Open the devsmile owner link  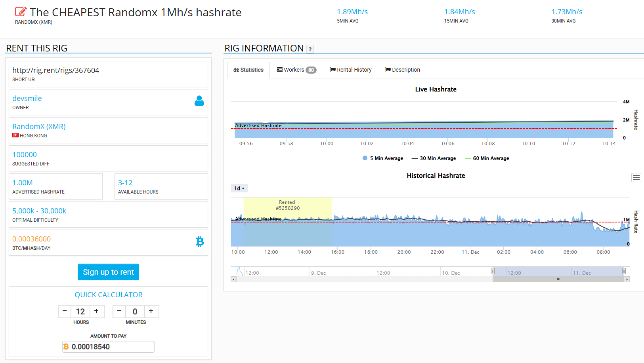click(27, 98)
